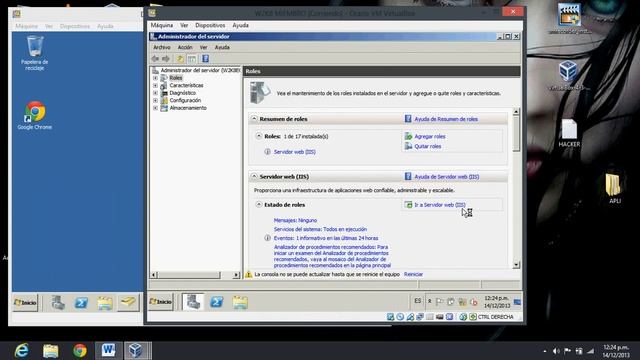This screenshot has height=360, width=640.
Task: Expand the Diagnóstico tree node
Action: click(x=155, y=93)
